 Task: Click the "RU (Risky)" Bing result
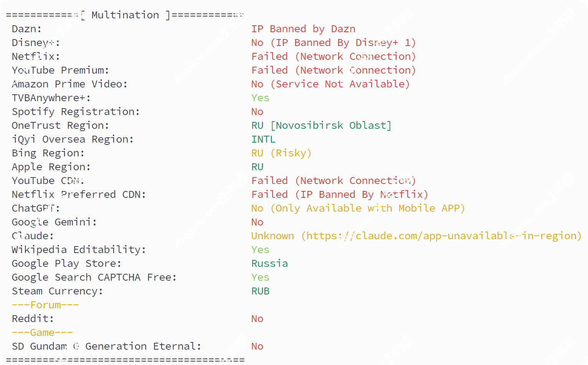(281, 153)
